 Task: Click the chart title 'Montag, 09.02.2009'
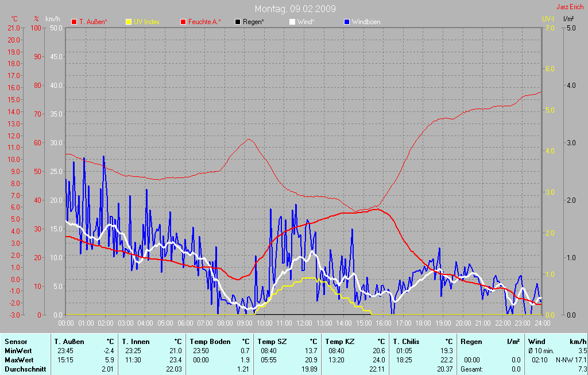(295, 9)
